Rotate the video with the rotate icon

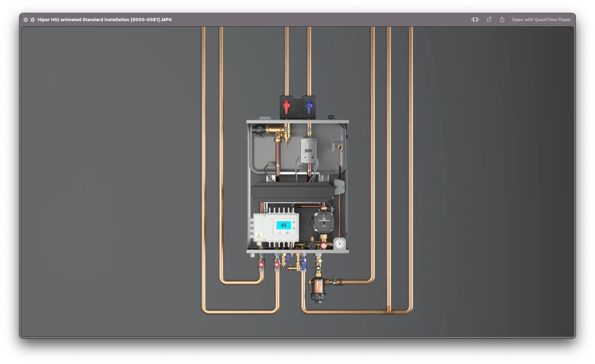[x=489, y=19]
